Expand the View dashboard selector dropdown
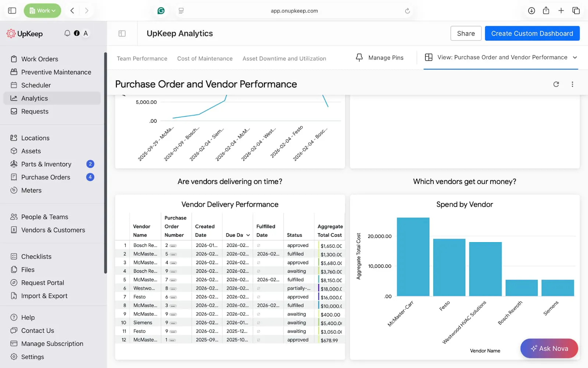 [575, 57]
